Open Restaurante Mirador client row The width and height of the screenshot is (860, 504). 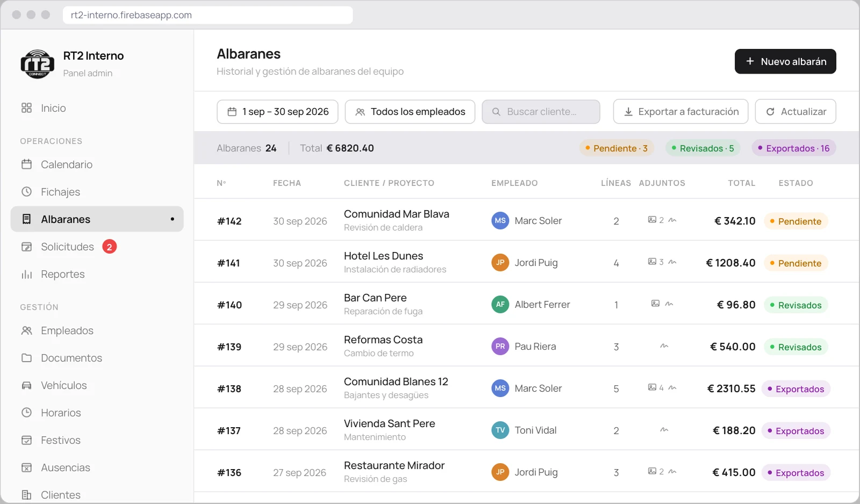pyautogui.click(x=527, y=471)
